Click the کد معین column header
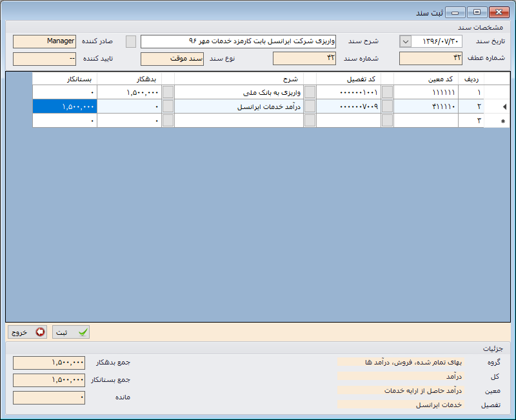Screen dimensions: 516x420 [x=426, y=79]
